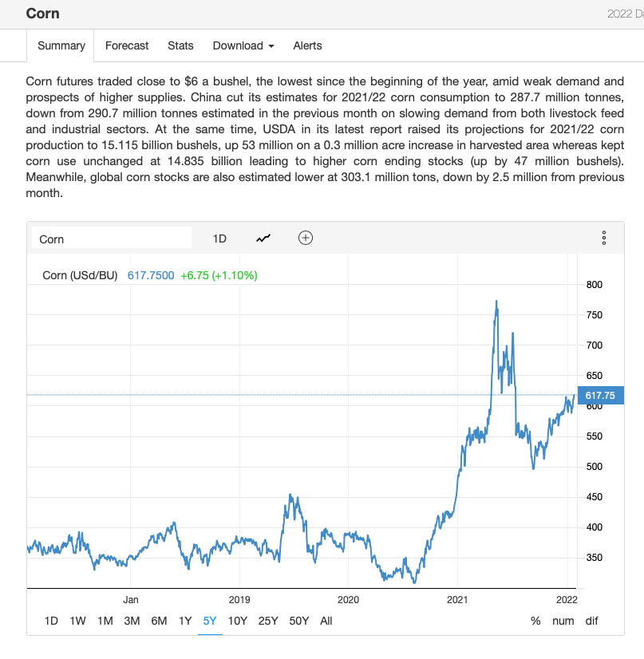
Task: Go to the Stats tab
Action: (x=180, y=45)
